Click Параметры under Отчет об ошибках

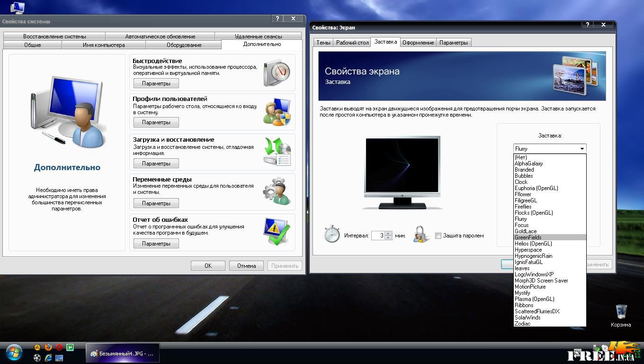click(156, 244)
